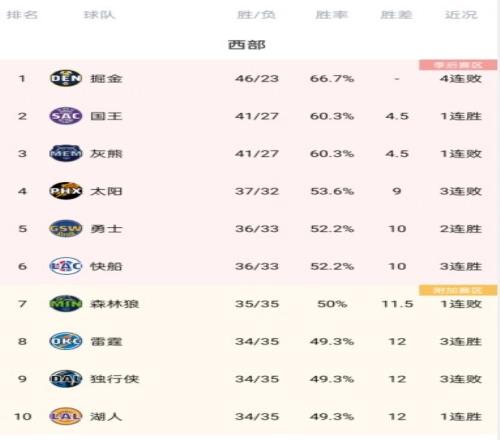Open the 森林狼 team name link
Viewport: 500px width, 440px height.
pos(114,304)
